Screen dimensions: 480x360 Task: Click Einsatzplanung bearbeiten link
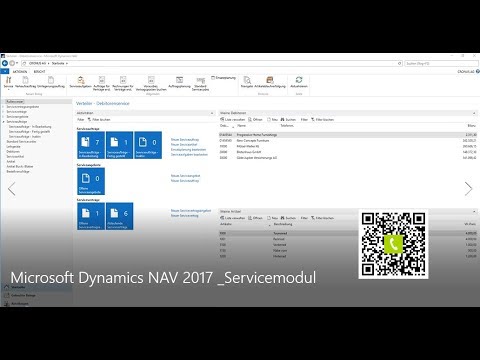188,150
